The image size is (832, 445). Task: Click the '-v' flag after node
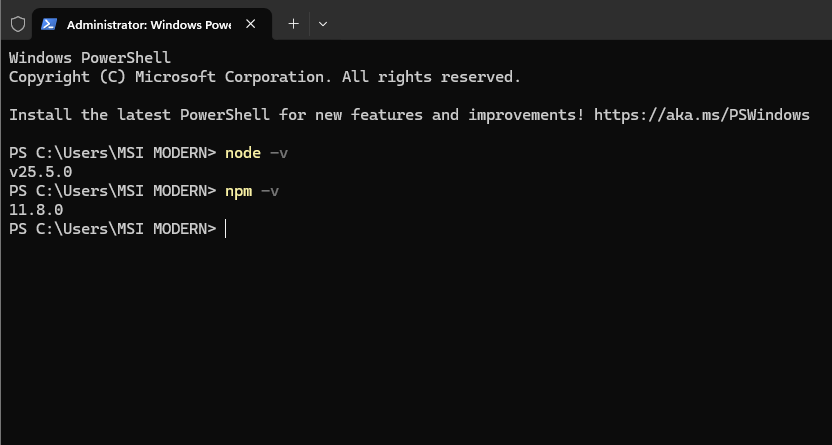pos(279,153)
